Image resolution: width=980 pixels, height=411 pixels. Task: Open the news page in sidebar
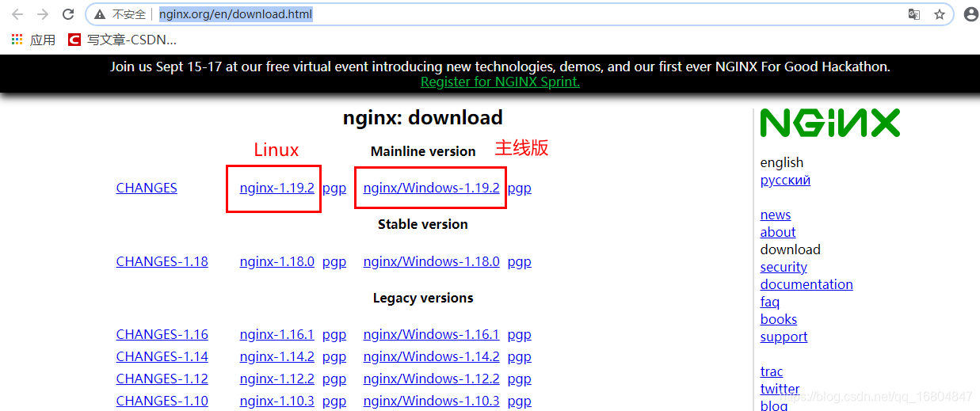pos(776,215)
